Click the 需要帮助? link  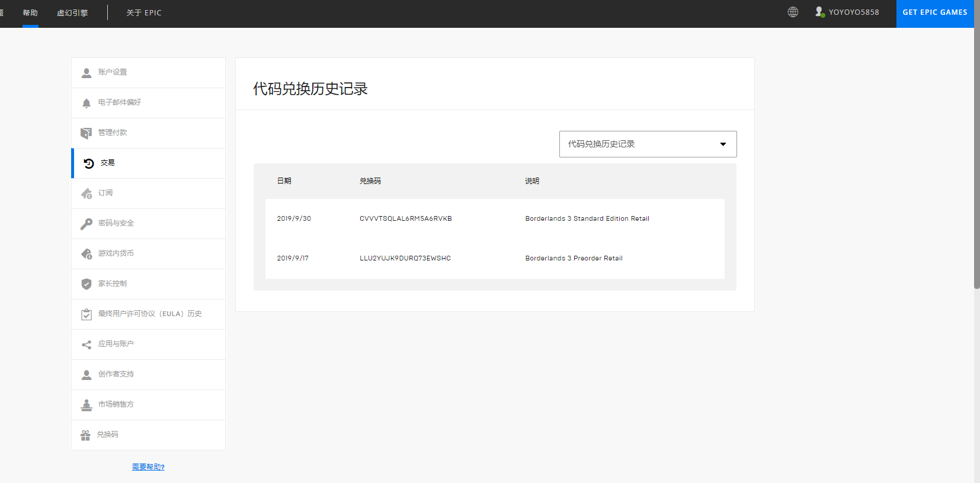tap(148, 467)
